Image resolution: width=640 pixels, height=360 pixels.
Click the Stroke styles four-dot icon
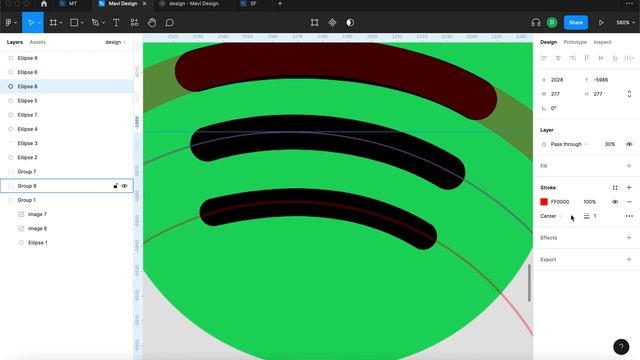pyautogui.click(x=615, y=188)
